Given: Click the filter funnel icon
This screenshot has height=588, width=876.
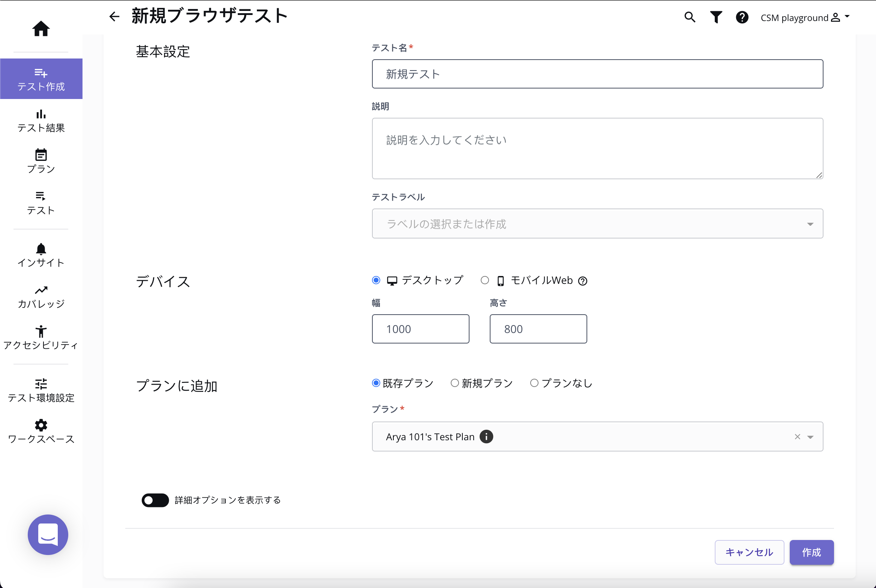Looking at the screenshot, I should 716,17.
